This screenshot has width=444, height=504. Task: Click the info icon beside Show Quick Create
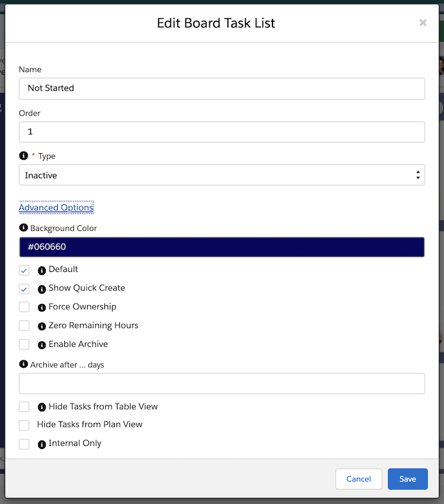[42, 288]
